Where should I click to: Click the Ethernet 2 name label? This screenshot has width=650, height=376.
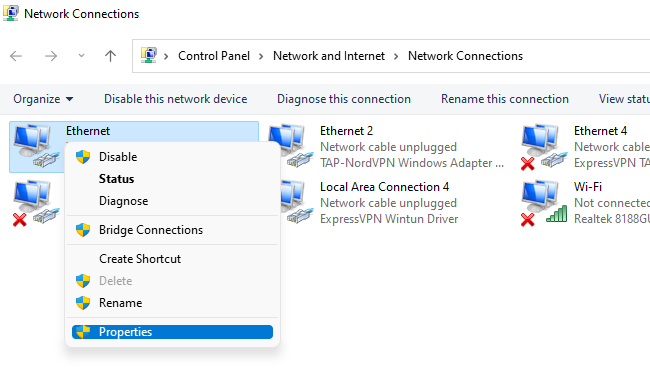[346, 131]
